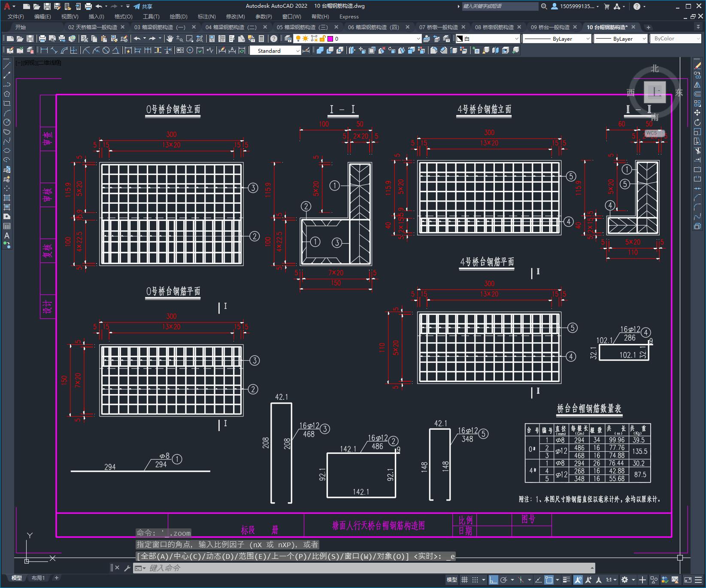Click the magenta layer color swatch
706x588 pixels.
click(330, 39)
